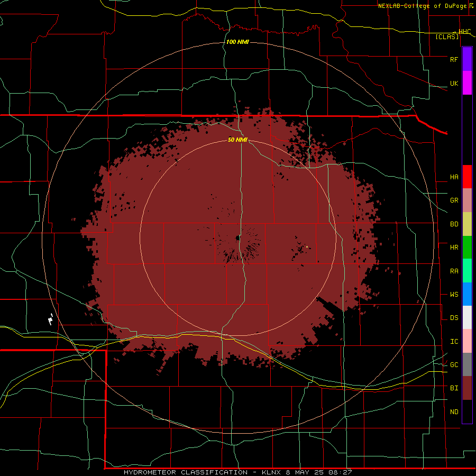Select the pink GR legend swatch

click(x=467, y=200)
